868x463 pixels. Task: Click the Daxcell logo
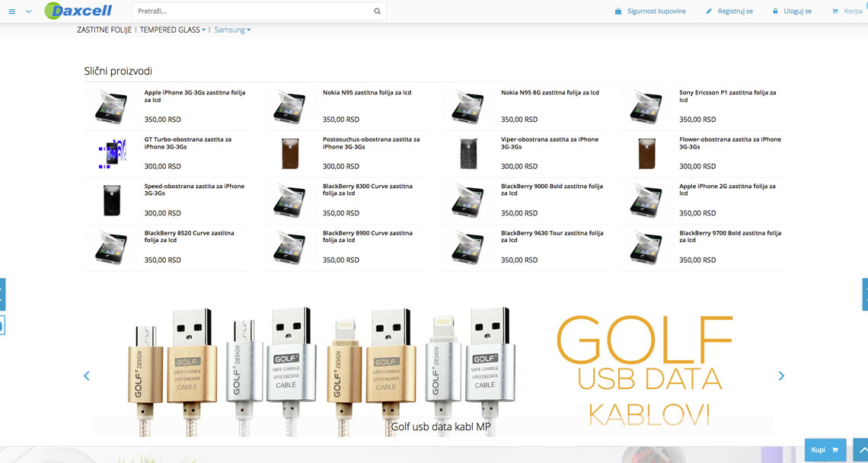pos(78,11)
